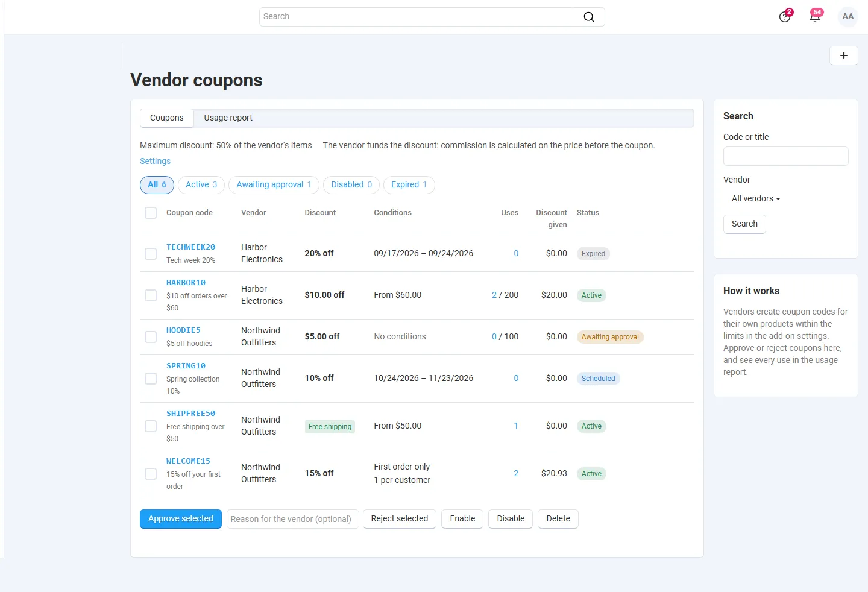Open the WELCOME15 coupon link
Viewport: 868px width, 592px height.
pos(188,461)
